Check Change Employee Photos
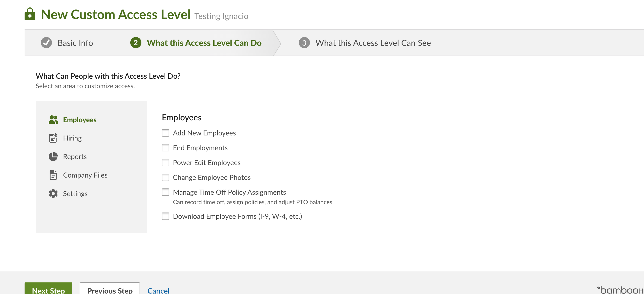Image resolution: width=644 pixels, height=294 pixels. click(x=166, y=178)
